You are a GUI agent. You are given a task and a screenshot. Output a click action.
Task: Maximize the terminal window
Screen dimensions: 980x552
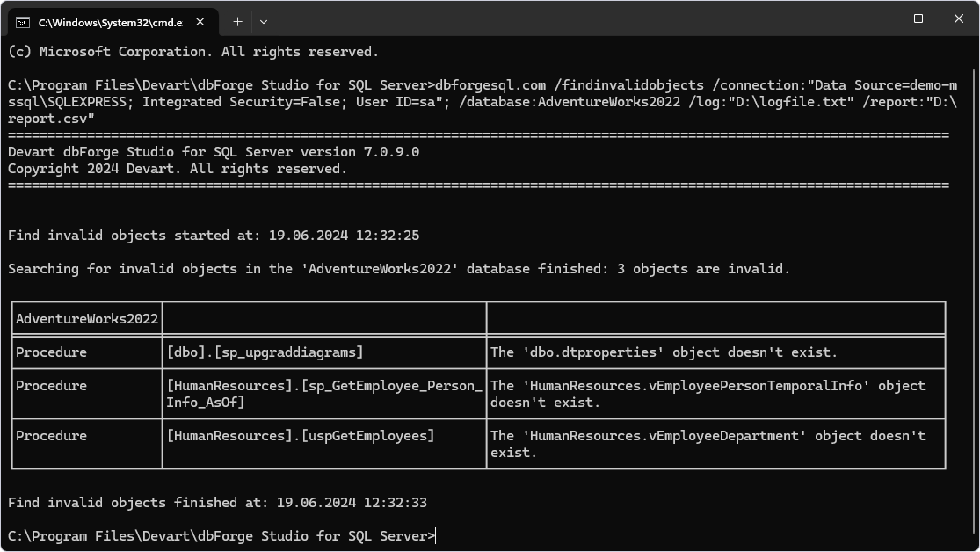[x=918, y=18]
